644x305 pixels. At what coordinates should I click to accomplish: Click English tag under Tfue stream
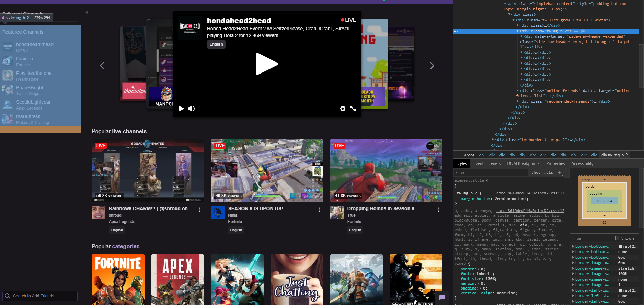[355, 230]
